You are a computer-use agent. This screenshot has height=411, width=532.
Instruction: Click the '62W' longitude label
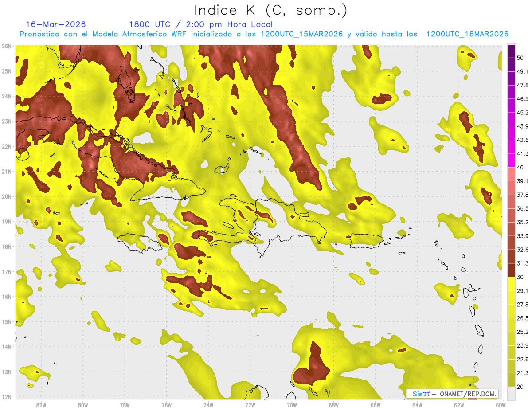(459, 405)
